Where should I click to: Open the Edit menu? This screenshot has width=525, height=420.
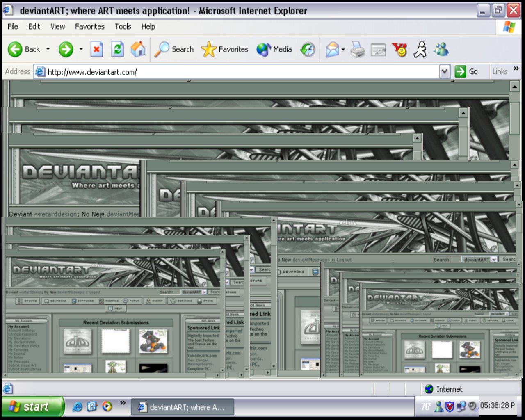coord(34,27)
